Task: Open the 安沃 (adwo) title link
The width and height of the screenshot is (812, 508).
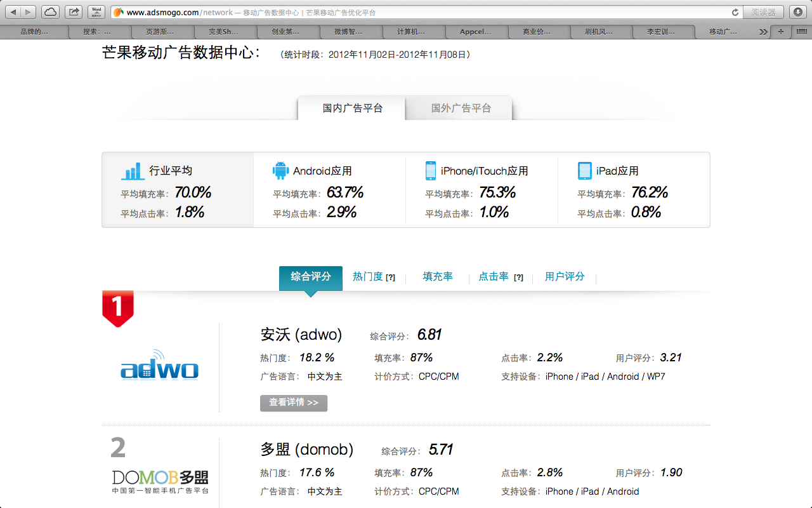Action: pos(301,335)
